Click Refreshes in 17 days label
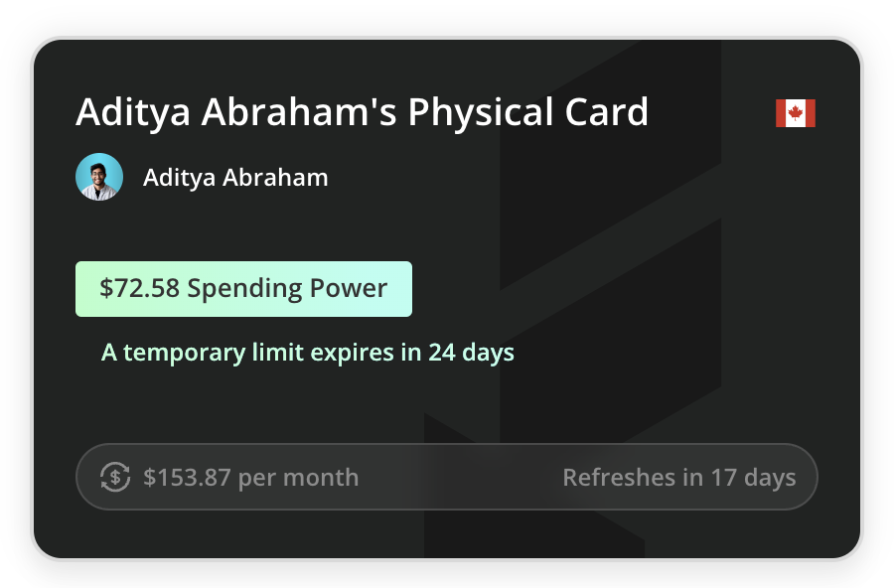 (x=679, y=477)
